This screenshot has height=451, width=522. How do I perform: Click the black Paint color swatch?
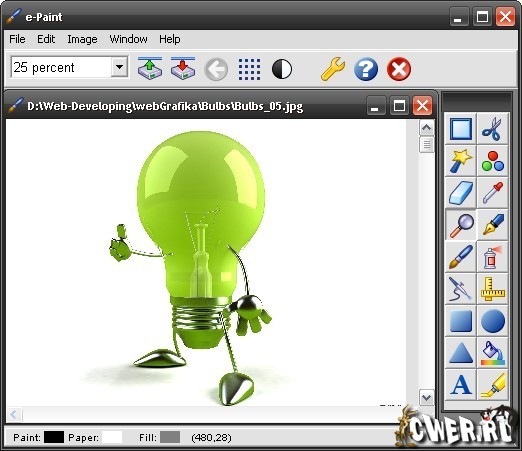coord(54,437)
